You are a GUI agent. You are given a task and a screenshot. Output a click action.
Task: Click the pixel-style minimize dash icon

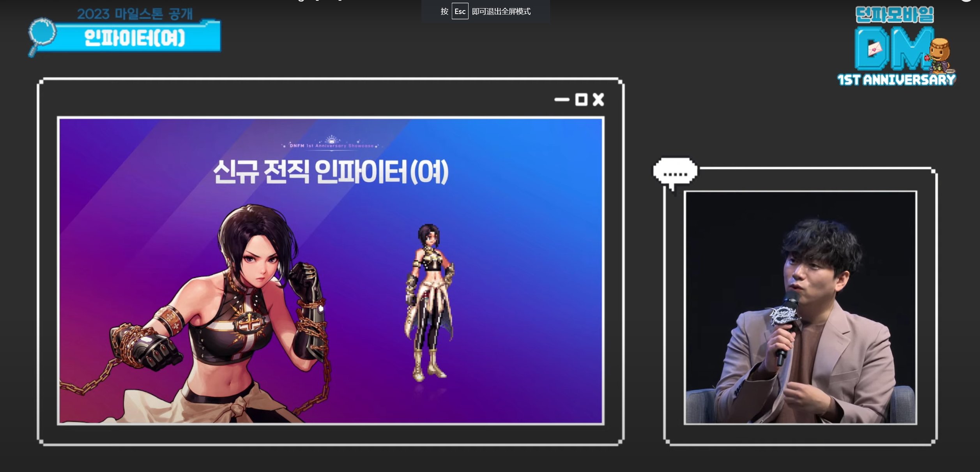pos(562,100)
